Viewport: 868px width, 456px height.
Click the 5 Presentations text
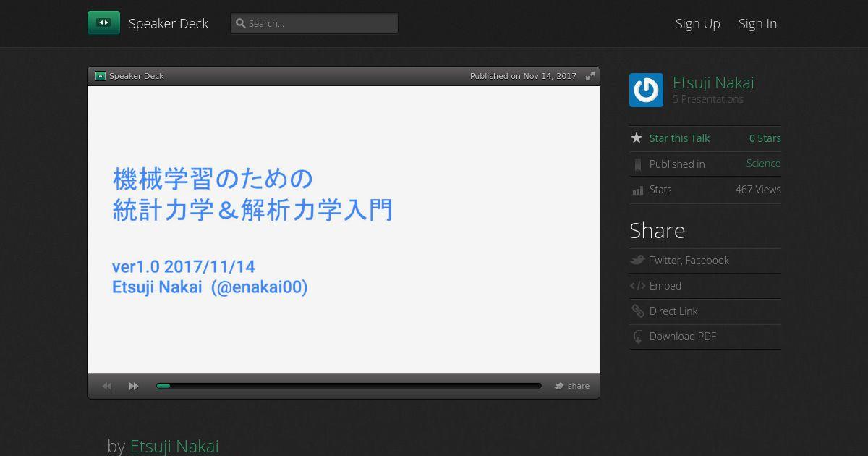(x=708, y=99)
